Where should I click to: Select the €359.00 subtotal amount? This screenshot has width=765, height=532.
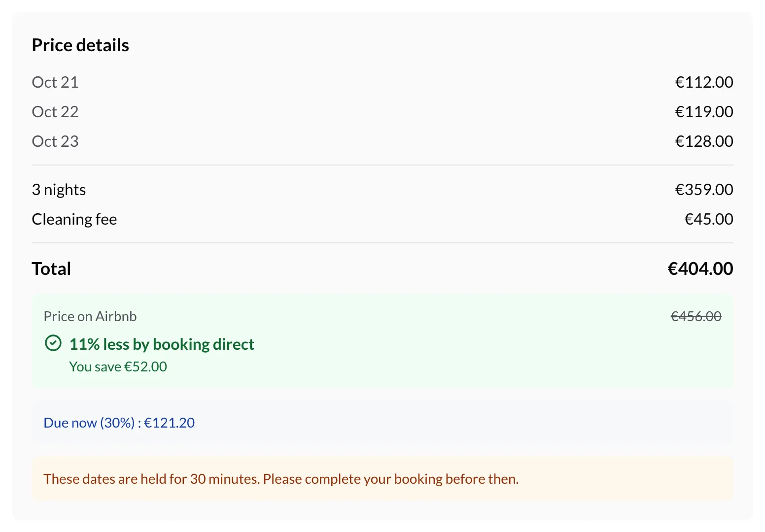tap(704, 190)
